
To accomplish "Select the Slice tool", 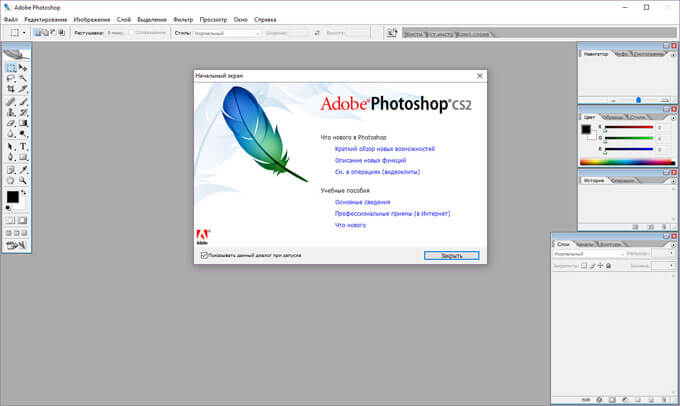I will click(23, 88).
